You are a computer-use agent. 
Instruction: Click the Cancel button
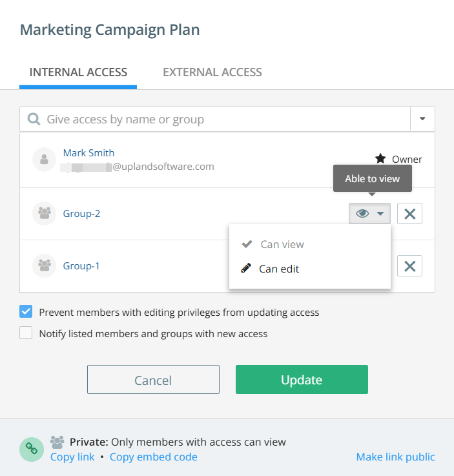coord(153,380)
